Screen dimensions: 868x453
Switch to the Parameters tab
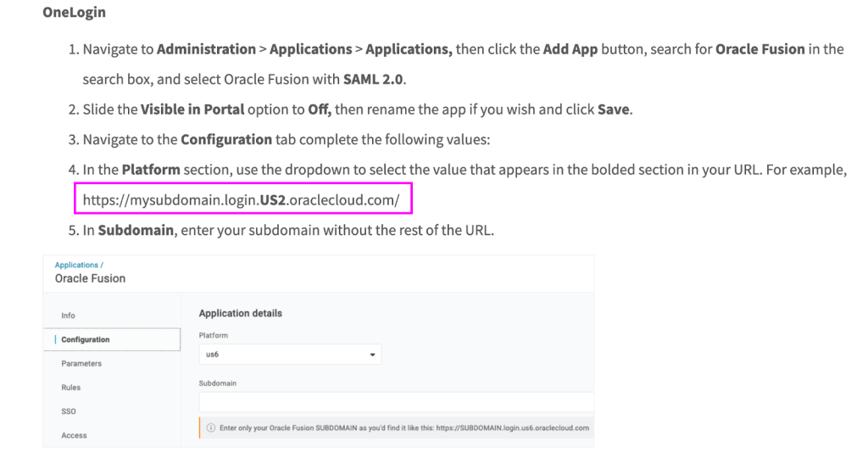point(81,364)
